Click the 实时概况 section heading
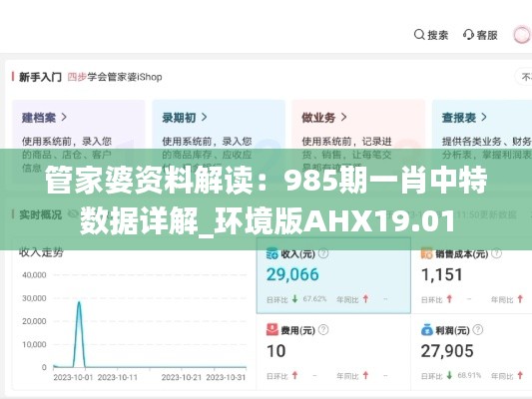The width and height of the screenshot is (532, 399). 40,214
